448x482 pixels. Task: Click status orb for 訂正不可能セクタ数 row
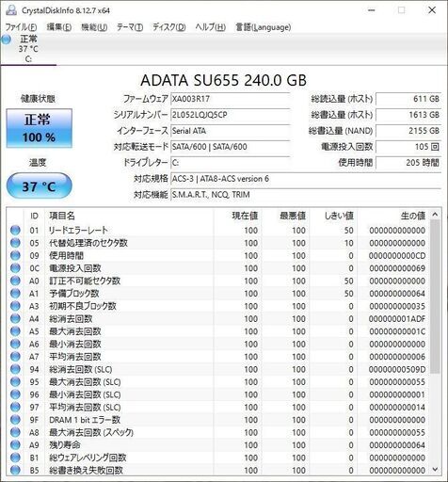15,281
